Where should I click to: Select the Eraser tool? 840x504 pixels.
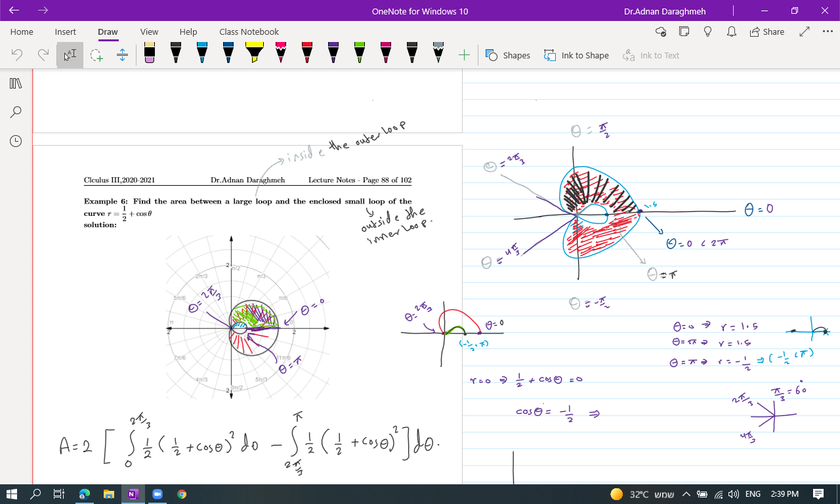coord(150,53)
